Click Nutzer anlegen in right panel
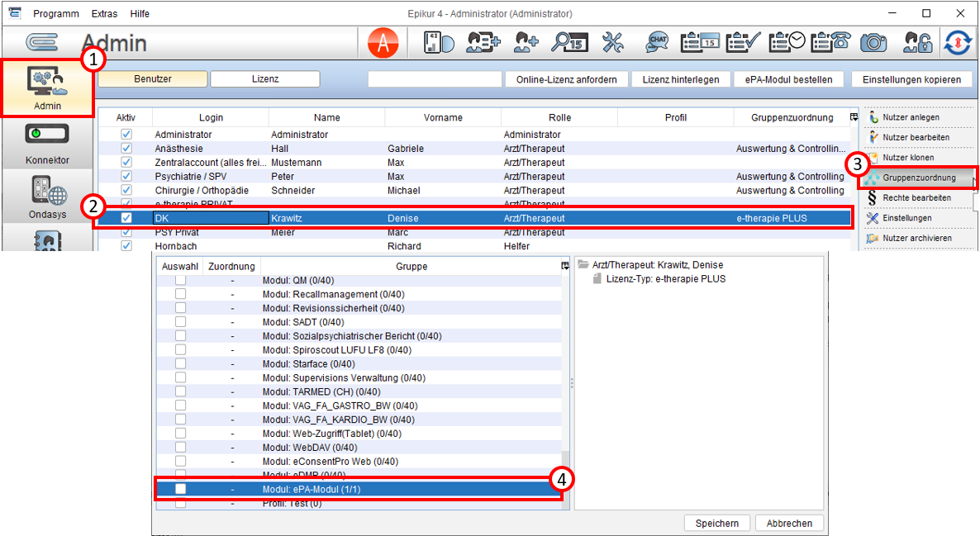This screenshot has width=980, height=536. [910, 117]
